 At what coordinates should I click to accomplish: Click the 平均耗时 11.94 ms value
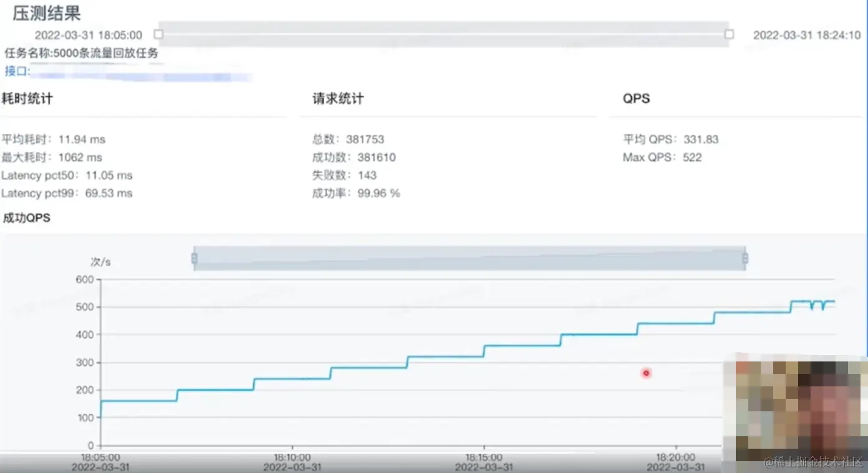point(54,140)
